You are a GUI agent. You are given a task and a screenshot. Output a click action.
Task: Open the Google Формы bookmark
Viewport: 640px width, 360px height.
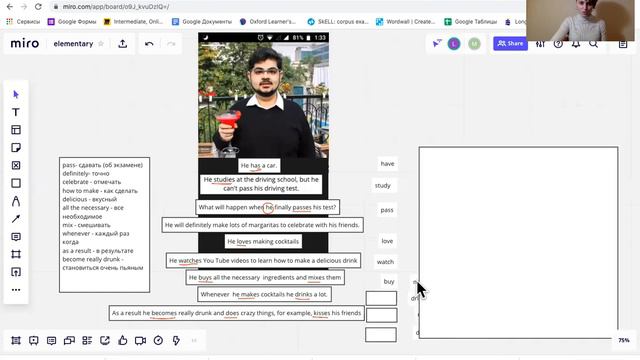coord(72,22)
